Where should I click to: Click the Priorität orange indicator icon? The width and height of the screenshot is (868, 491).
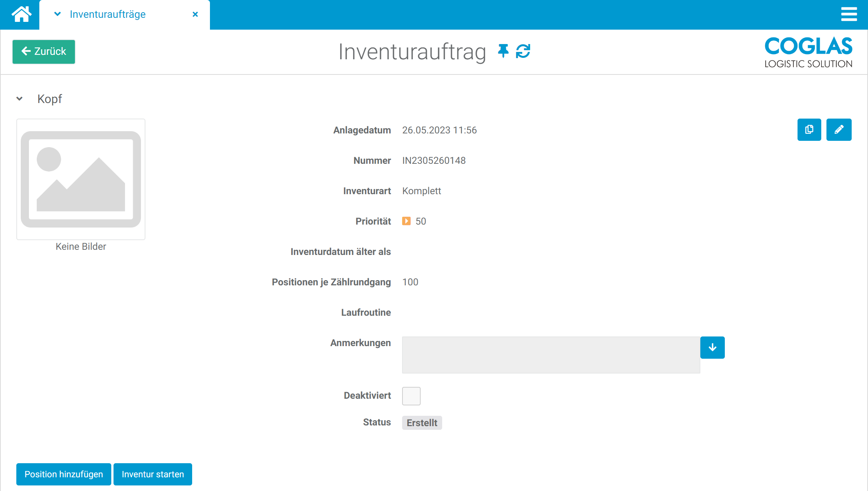(406, 221)
